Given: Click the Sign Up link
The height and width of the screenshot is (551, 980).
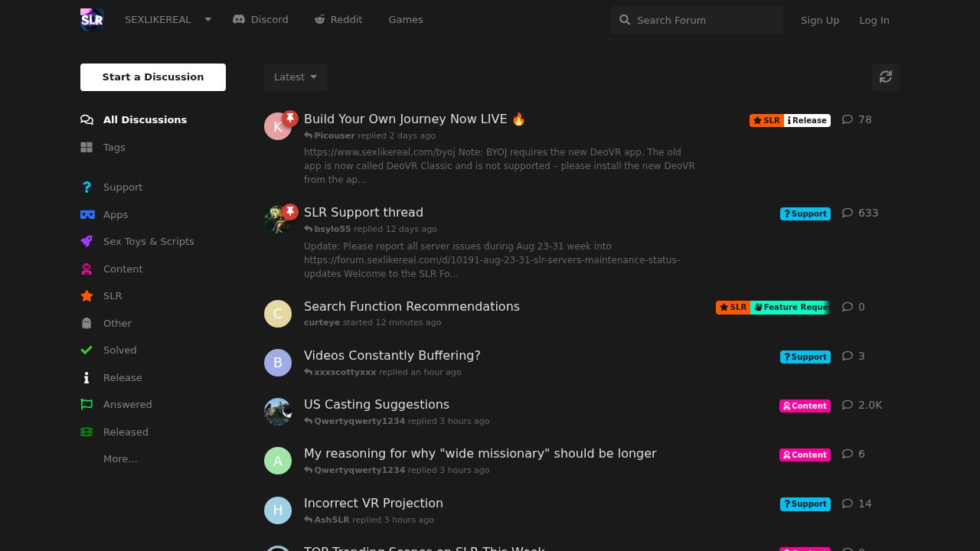Looking at the screenshot, I should pos(820,20).
